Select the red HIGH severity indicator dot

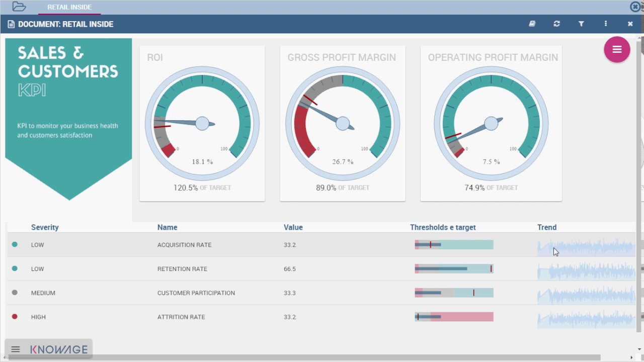coord(15,317)
